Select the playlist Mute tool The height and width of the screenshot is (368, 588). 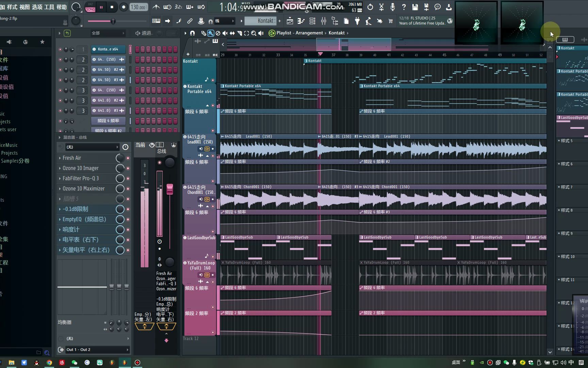pos(225,33)
